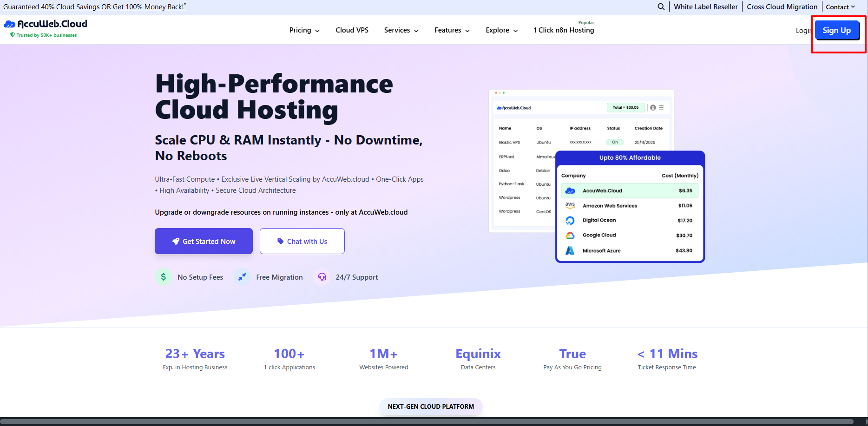
Task: Click the Digital Ocean logo icon
Action: [570, 220]
